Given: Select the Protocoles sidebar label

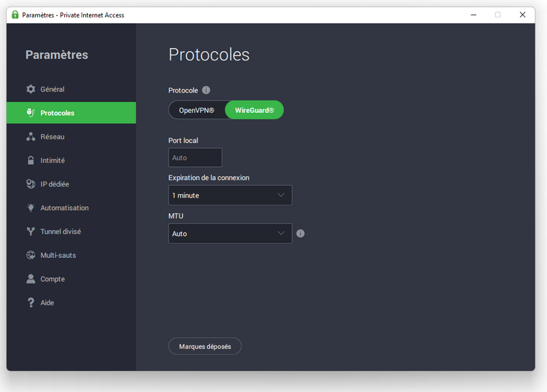Looking at the screenshot, I should tap(57, 113).
